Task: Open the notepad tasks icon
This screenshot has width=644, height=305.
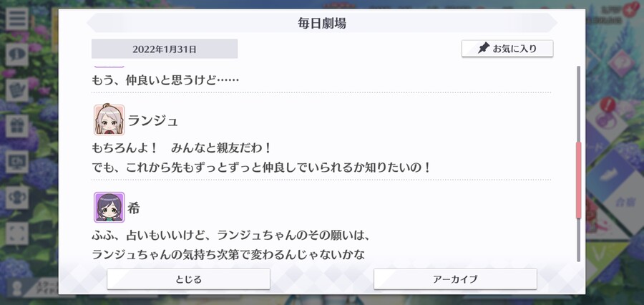Action: pos(17,90)
